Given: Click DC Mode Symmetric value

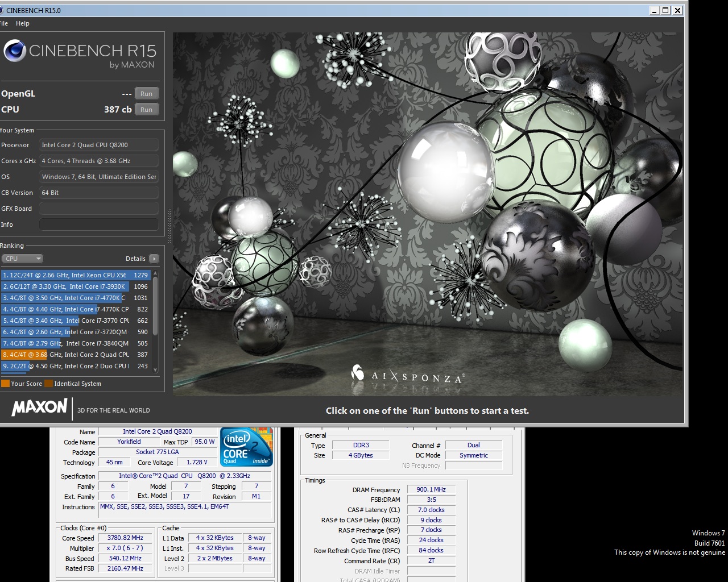Looking at the screenshot, I should tap(474, 455).
